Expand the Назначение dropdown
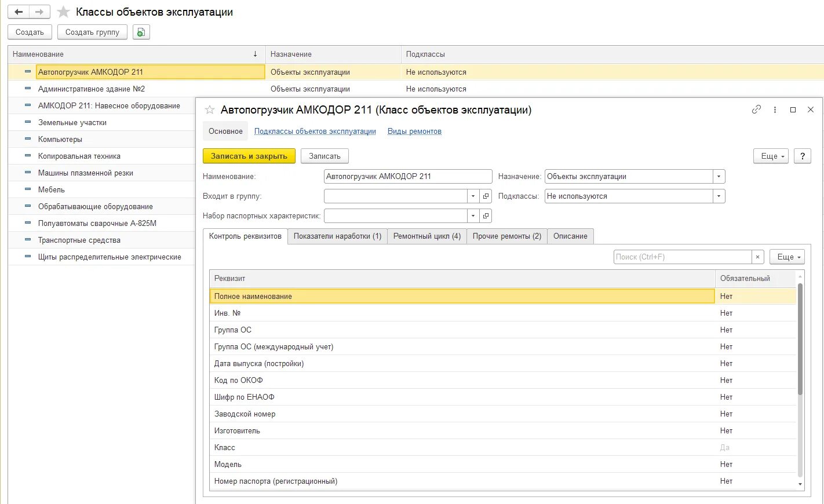Screen dimensions: 824x504 click(x=719, y=177)
